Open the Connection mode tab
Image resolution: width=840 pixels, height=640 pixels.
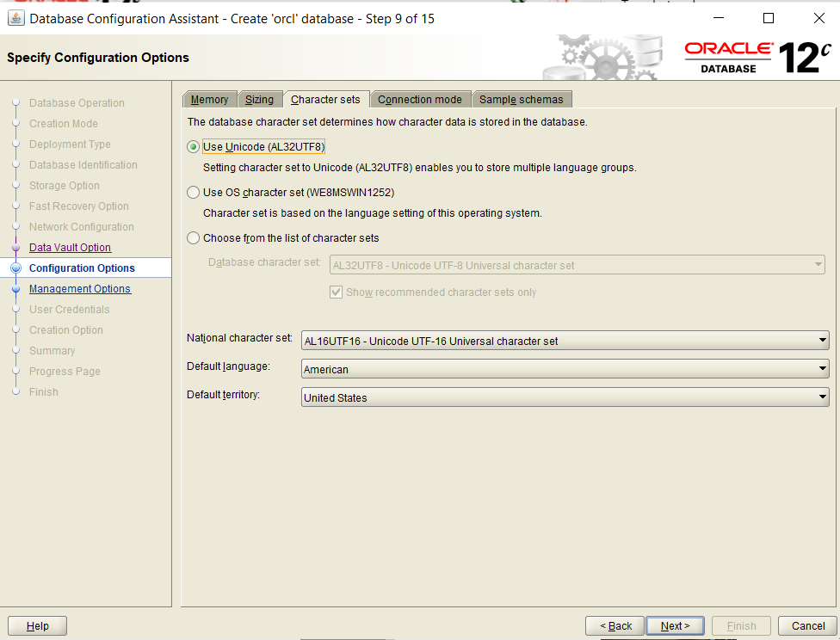pyautogui.click(x=421, y=99)
